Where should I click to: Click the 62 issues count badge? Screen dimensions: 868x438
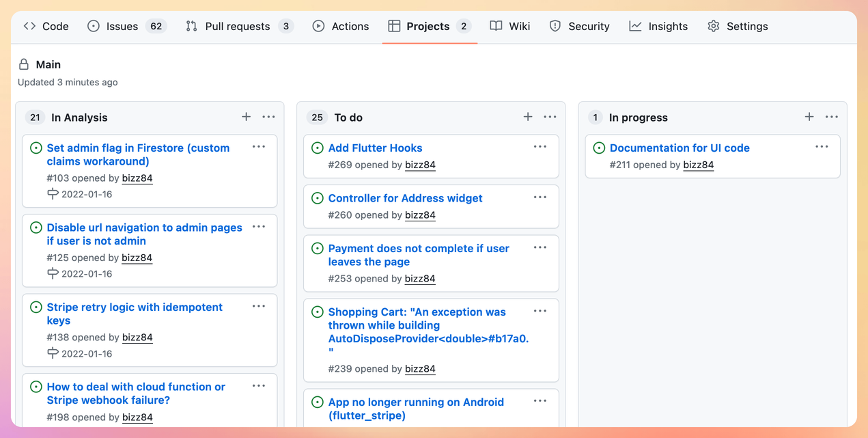[156, 26]
